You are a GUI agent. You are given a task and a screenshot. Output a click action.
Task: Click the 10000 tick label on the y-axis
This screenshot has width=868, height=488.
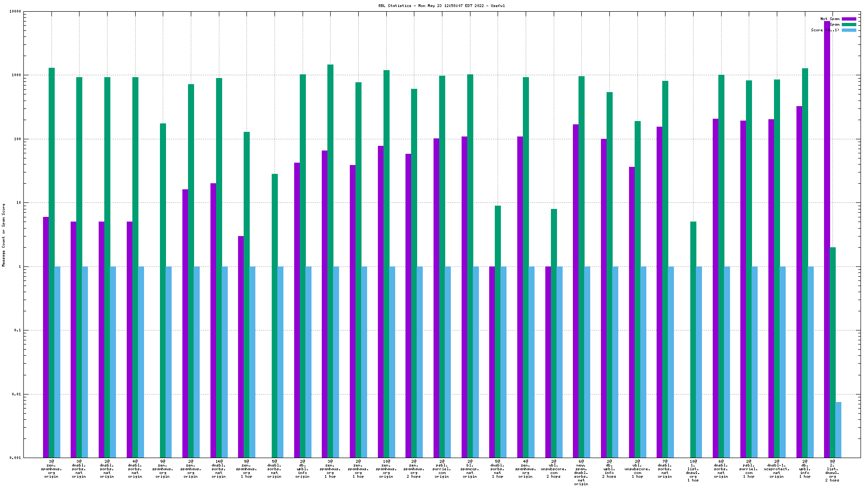pos(15,12)
